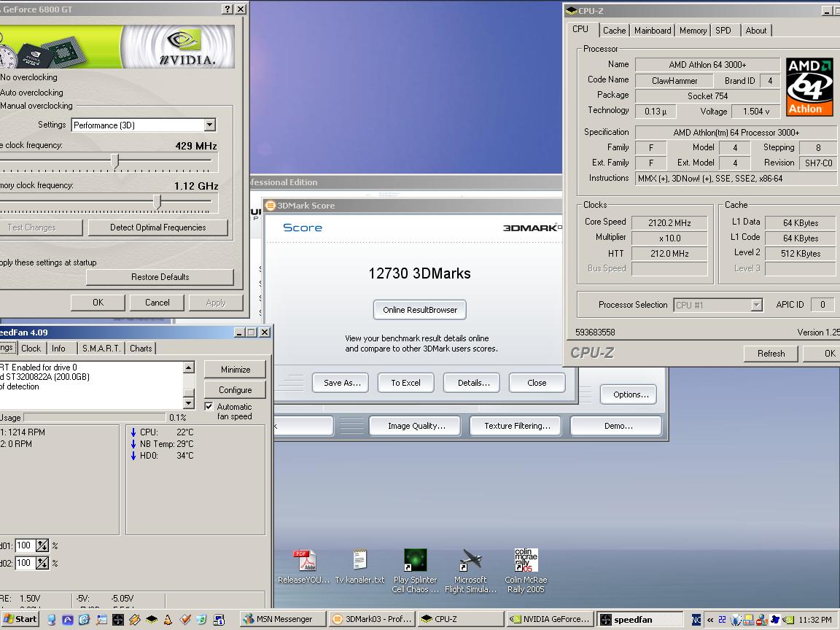Open the CPU-Z Memory tab
840x630 pixels.
693,31
